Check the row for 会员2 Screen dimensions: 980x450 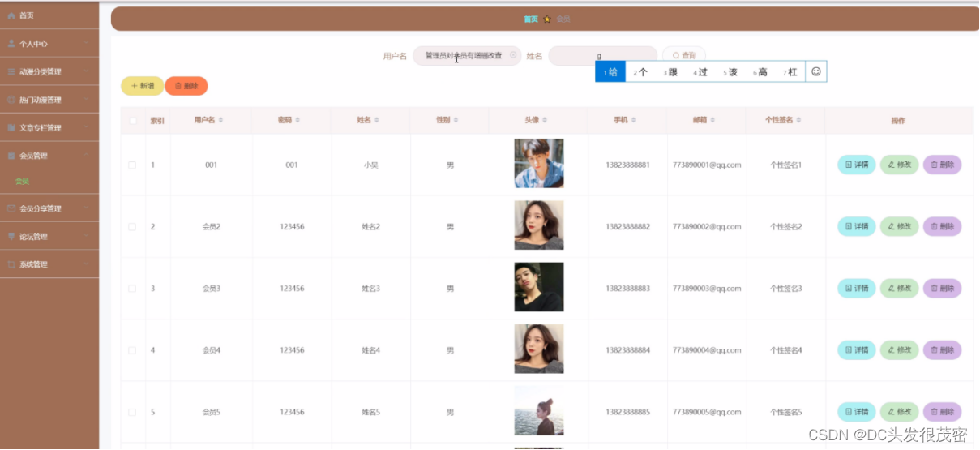coord(133,227)
